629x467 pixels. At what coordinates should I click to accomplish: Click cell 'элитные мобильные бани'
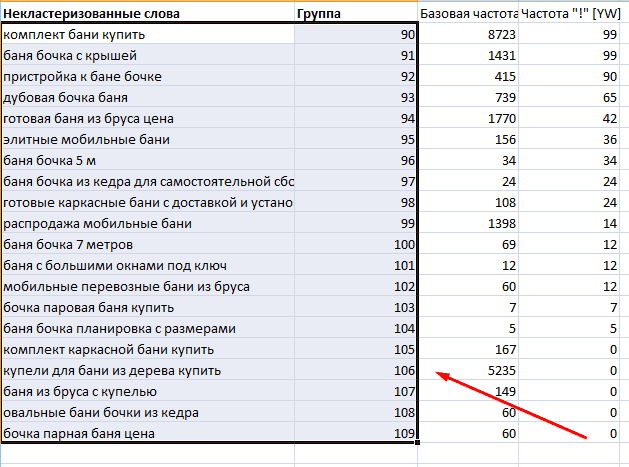(x=148, y=139)
